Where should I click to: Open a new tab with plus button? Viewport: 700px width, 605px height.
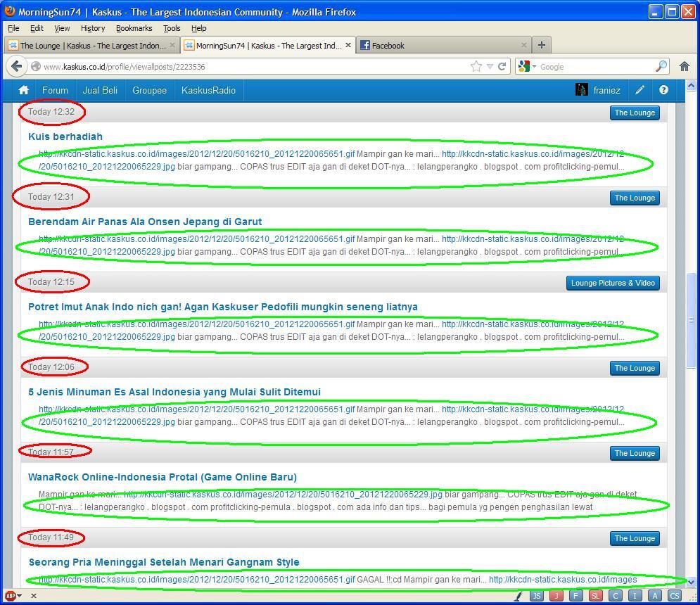point(542,44)
